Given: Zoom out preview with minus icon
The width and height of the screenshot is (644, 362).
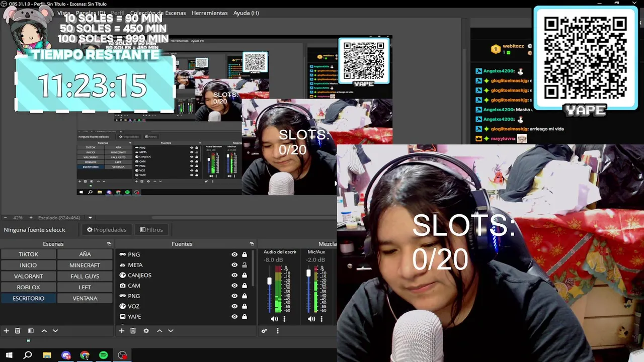Looking at the screenshot, I should (x=5, y=218).
